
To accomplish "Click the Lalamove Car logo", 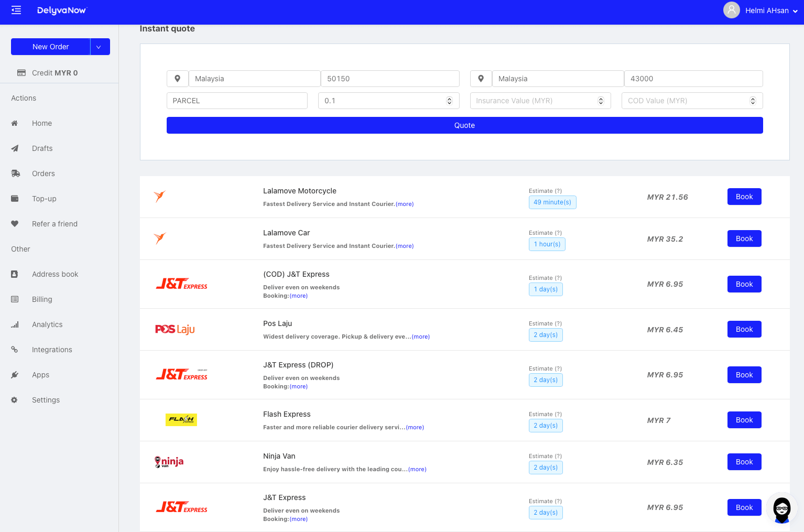I will tap(160, 238).
